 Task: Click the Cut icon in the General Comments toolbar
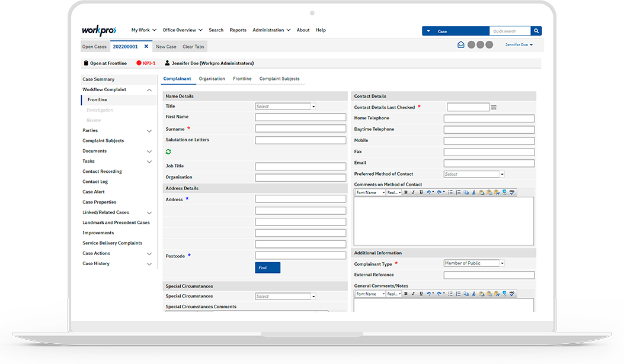(474, 294)
